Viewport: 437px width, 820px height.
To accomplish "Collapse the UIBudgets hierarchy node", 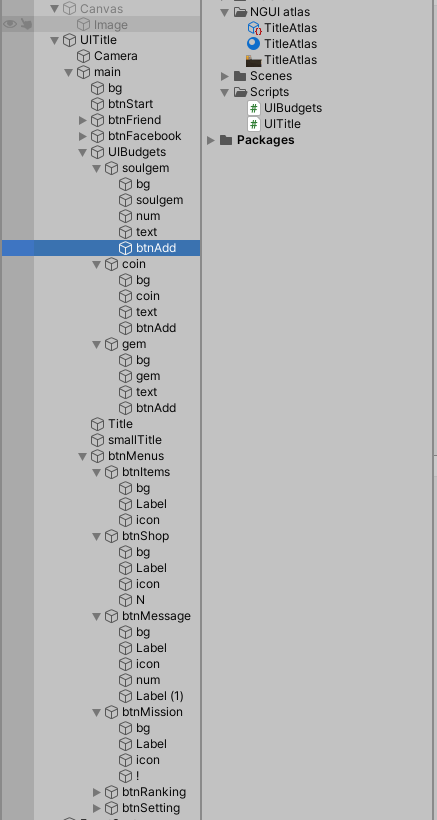I will [x=83, y=152].
